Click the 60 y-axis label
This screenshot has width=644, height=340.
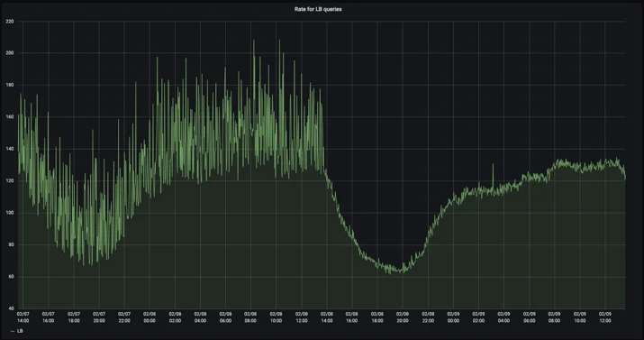11,277
